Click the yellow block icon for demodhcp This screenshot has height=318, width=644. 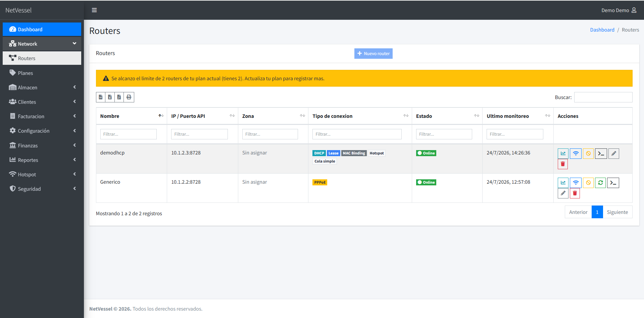(588, 153)
